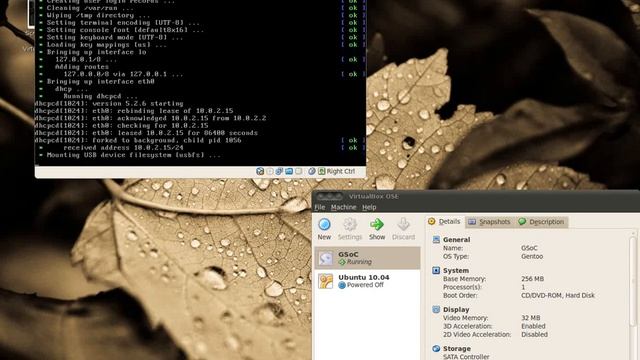The height and width of the screenshot is (360, 640).
Task: Click the 'Running' status text under GSoC
Action: click(x=359, y=262)
